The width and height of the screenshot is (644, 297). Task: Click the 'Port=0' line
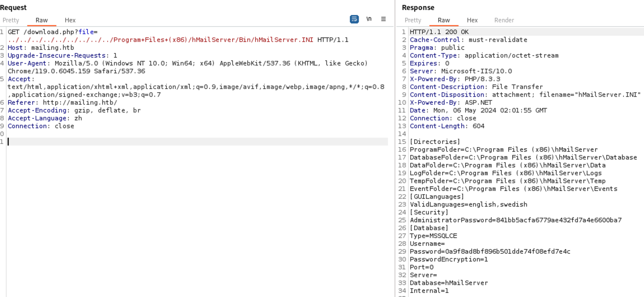pyautogui.click(x=422, y=268)
